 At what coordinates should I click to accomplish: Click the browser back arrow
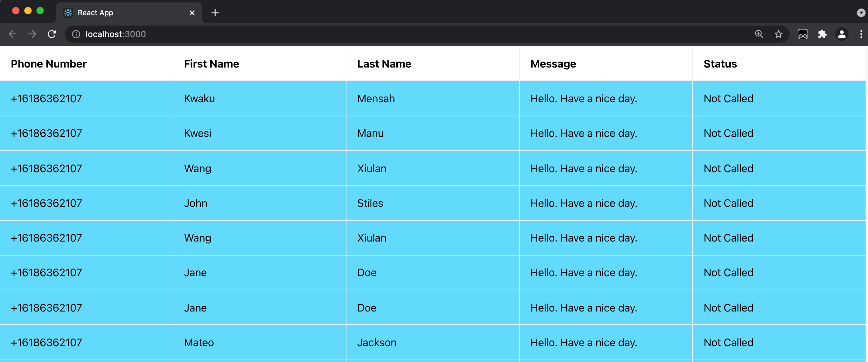(x=13, y=34)
